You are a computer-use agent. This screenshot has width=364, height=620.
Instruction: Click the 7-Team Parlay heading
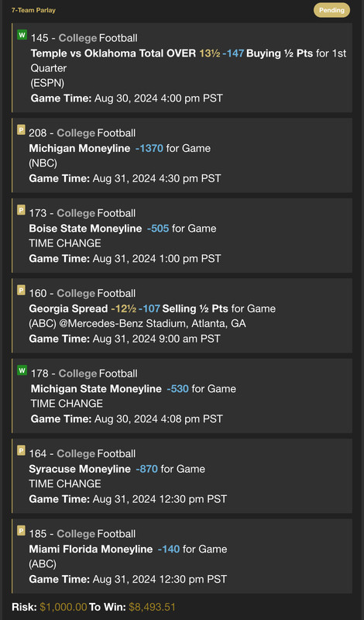(x=33, y=10)
